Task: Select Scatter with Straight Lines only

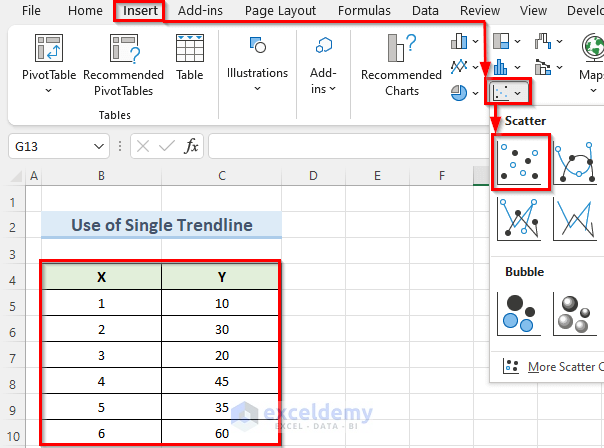Action: coord(575,219)
